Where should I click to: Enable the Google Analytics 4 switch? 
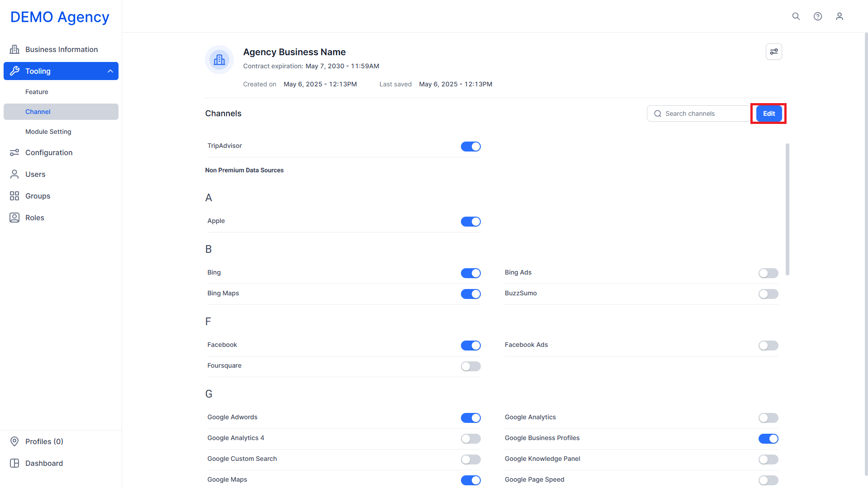click(470, 439)
